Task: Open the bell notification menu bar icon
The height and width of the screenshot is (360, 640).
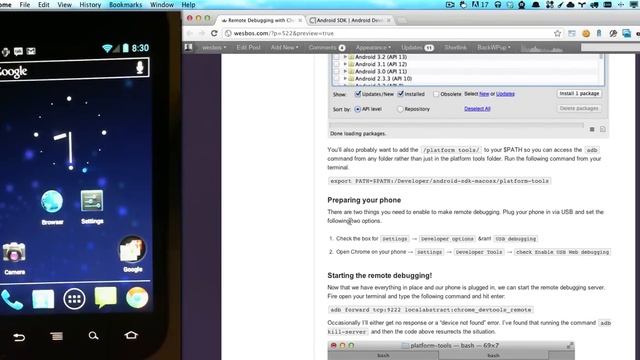Action: click(536, 5)
